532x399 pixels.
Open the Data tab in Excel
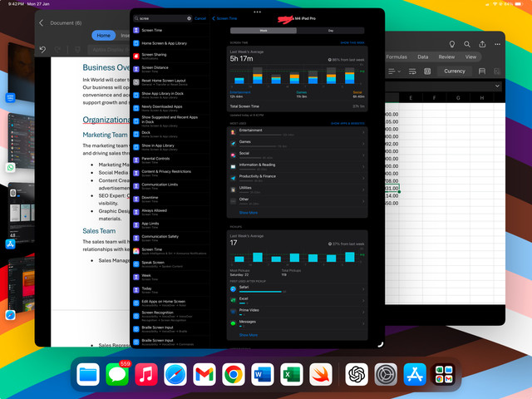coord(423,57)
